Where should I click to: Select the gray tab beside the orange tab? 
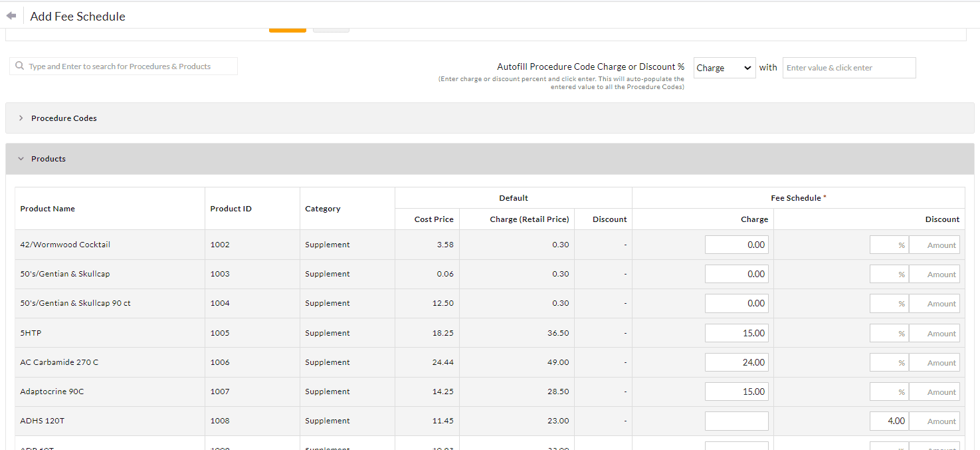[330, 28]
